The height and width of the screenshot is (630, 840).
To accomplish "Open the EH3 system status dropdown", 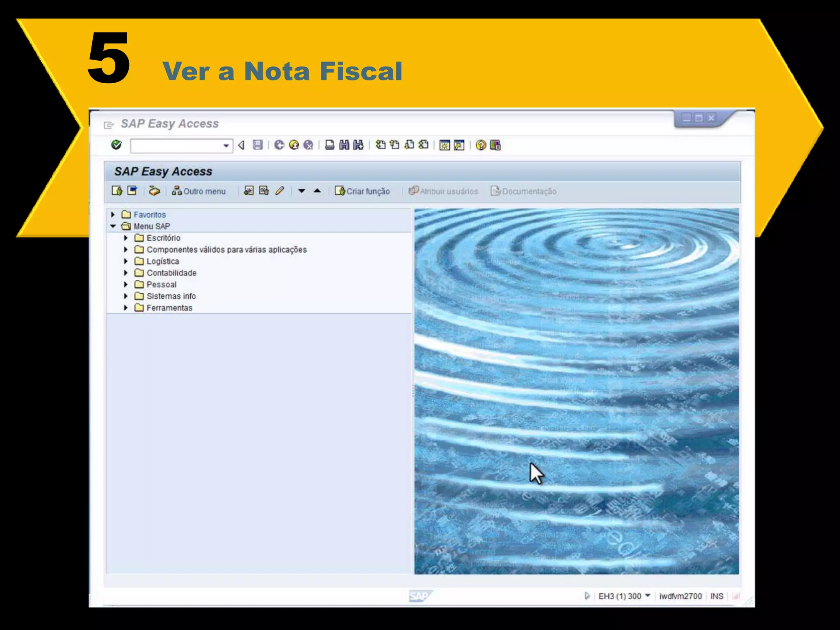I will 648,596.
